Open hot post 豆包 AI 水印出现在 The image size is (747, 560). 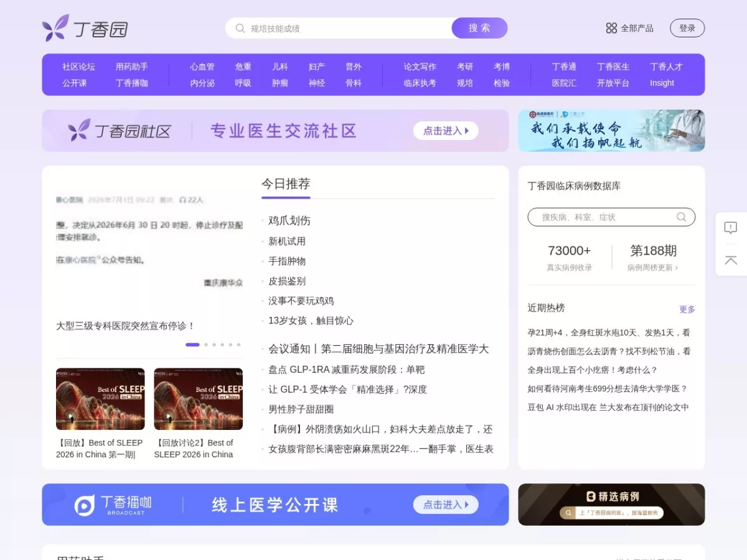pyautogui.click(x=608, y=408)
